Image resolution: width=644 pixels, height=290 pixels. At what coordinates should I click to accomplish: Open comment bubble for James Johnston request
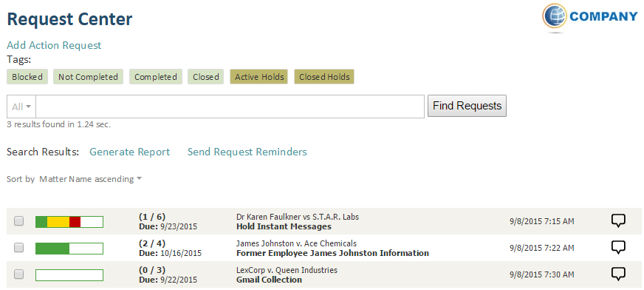(618, 247)
